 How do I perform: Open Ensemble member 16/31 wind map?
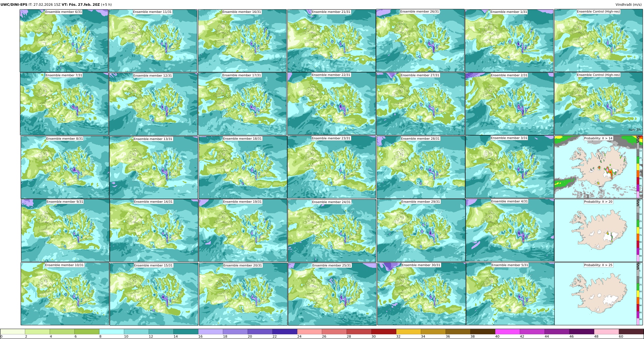tap(242, 41)
